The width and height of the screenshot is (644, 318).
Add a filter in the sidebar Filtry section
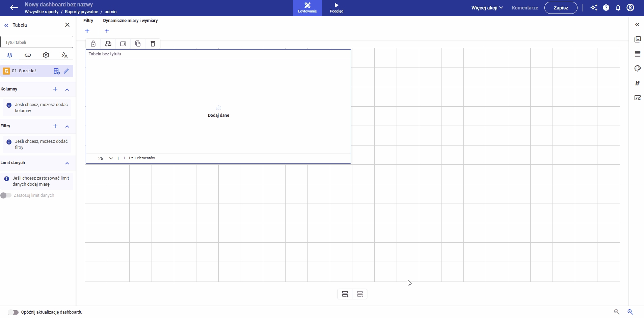coord(55,126)
